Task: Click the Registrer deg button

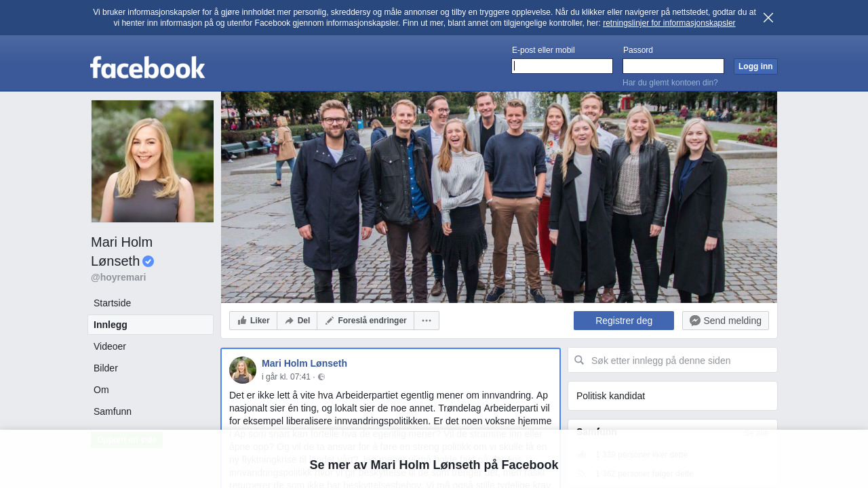Action: (624, 321)
